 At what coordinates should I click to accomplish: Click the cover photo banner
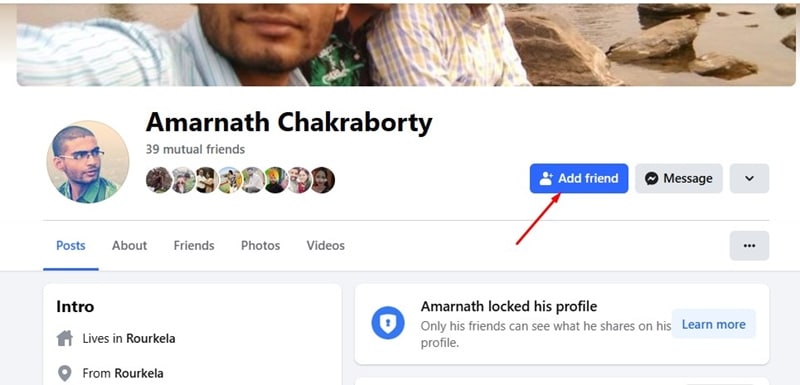pyautogui.click(x=406, y=43)
